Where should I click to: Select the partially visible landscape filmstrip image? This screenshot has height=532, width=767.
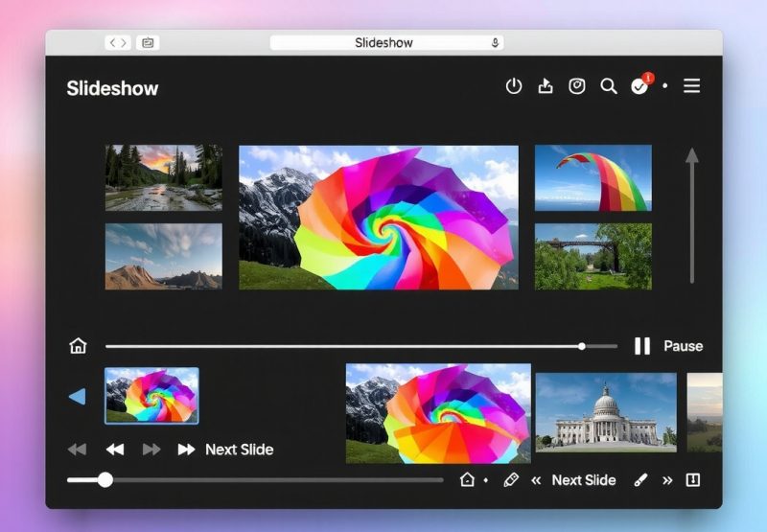pyautogui.click(x=705, y=412)
